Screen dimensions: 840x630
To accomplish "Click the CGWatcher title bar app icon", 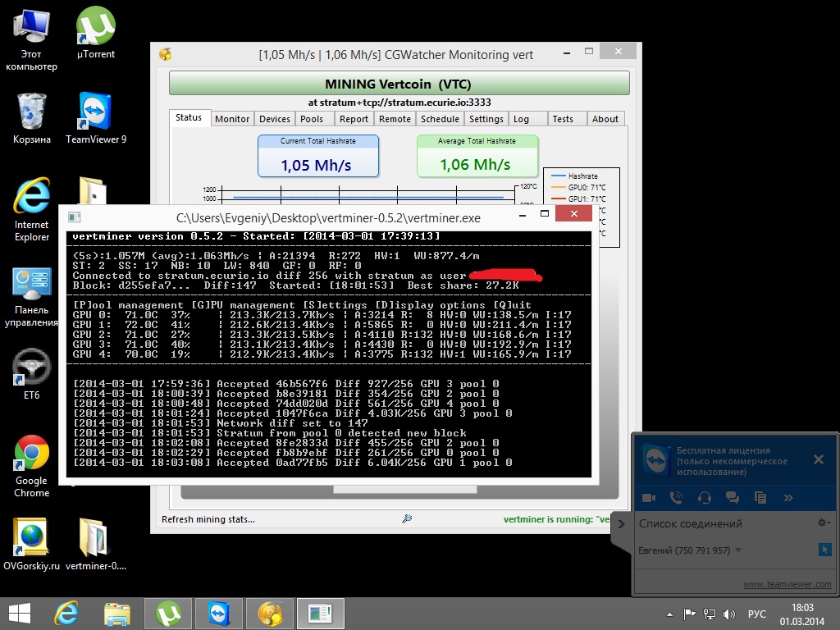I will [166, 55].
